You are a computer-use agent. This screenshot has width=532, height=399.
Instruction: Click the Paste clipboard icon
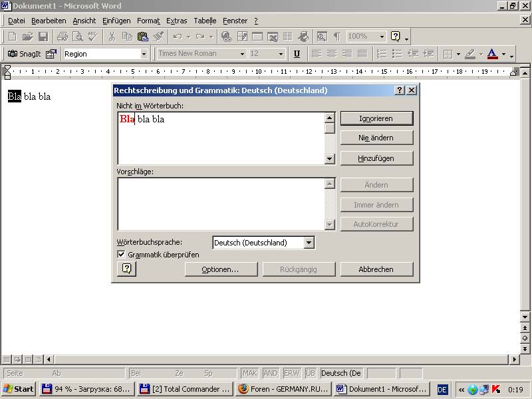[143, 37]
